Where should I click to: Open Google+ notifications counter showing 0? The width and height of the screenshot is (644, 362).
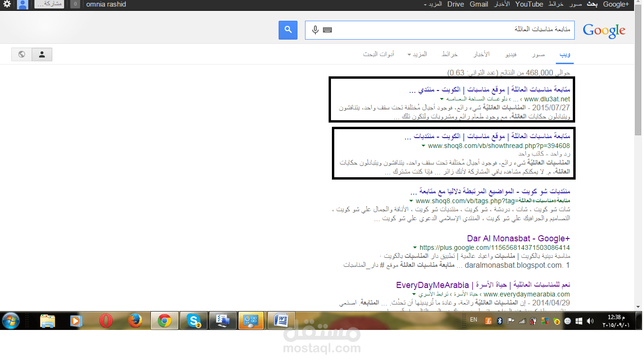point(75,4)
